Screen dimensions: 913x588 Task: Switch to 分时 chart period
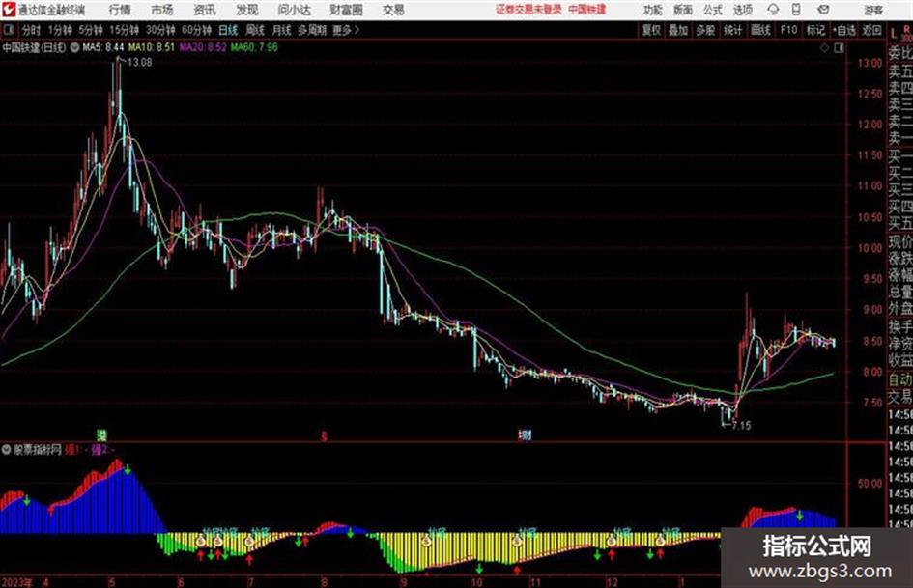tap(31, 30)
